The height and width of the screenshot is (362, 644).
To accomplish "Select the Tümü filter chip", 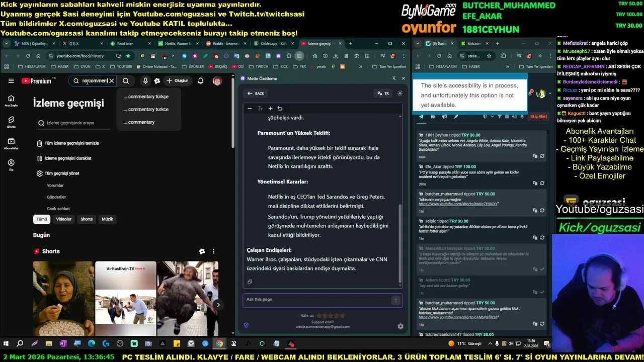I will 42,219.
